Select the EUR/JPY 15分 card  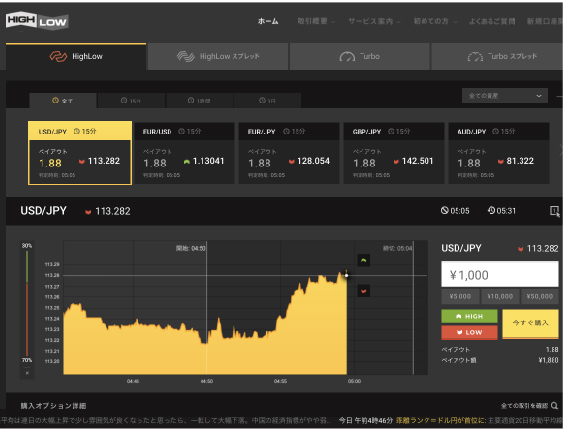pos(289,153)
